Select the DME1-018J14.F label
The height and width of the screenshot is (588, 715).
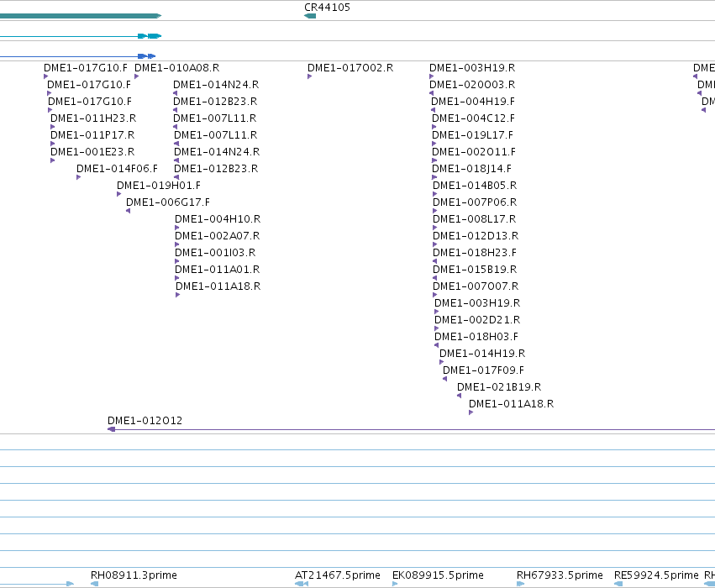tap(472, 169)
